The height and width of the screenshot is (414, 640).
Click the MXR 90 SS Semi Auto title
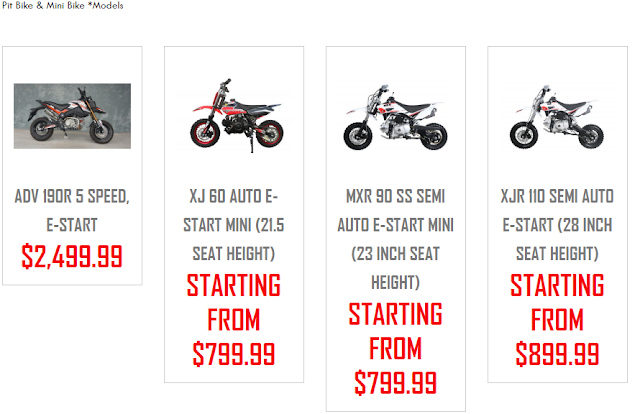(396, 239)
